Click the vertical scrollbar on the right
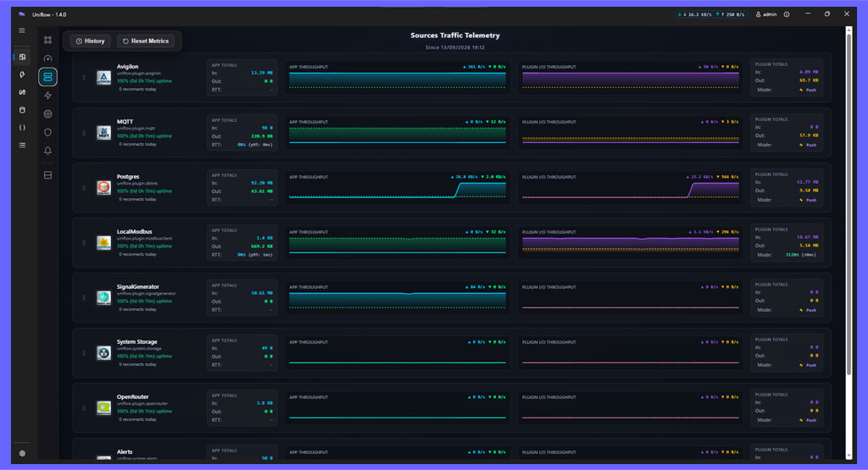Image resolution: width=868 pixels, height=470 pixels. click(849, 205)
